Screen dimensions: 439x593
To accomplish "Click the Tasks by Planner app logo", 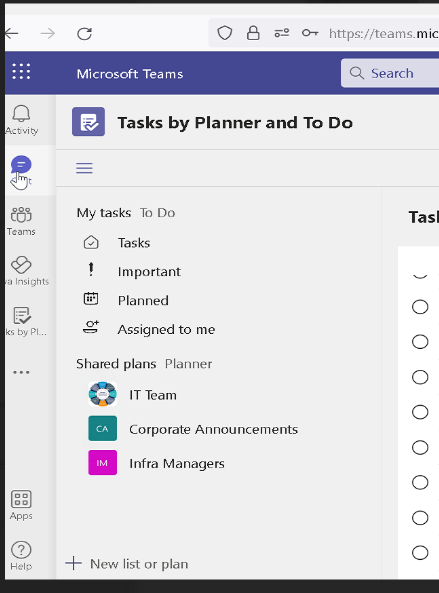I will pyautogui.click(x=88, y=122).
